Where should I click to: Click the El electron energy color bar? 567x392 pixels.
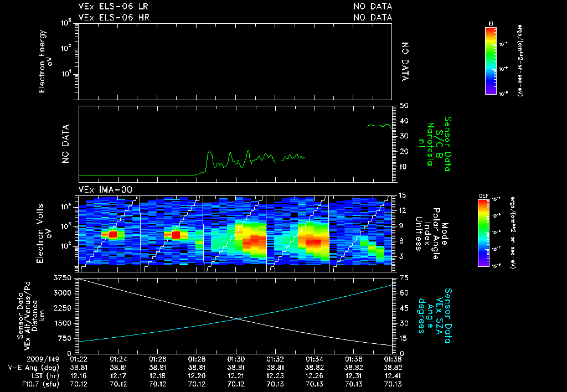[491, 60]
